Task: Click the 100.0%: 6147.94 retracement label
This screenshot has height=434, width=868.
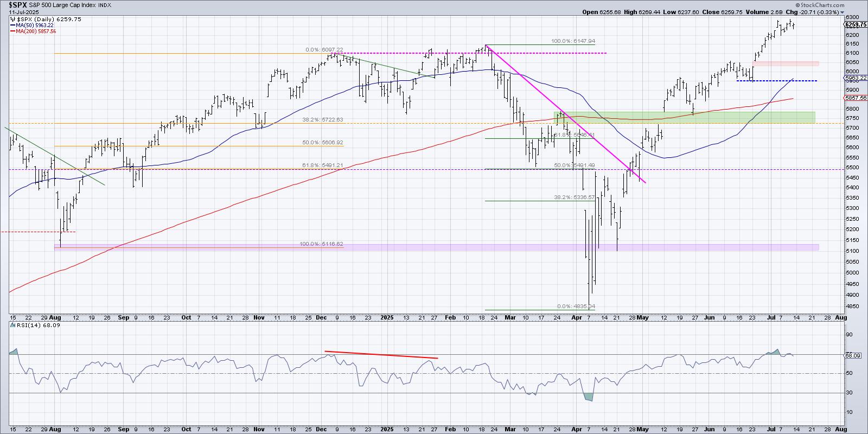Action: pyautogui.click(x=573, y=41)
